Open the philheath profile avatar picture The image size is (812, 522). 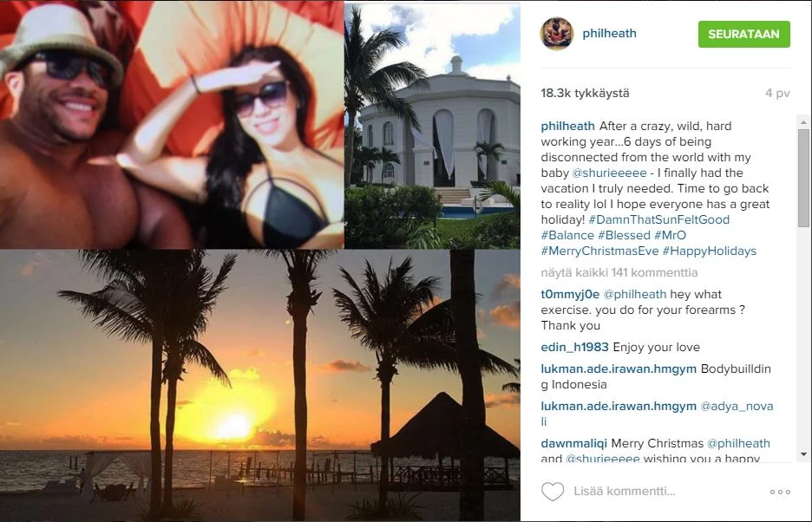[557, 34]
